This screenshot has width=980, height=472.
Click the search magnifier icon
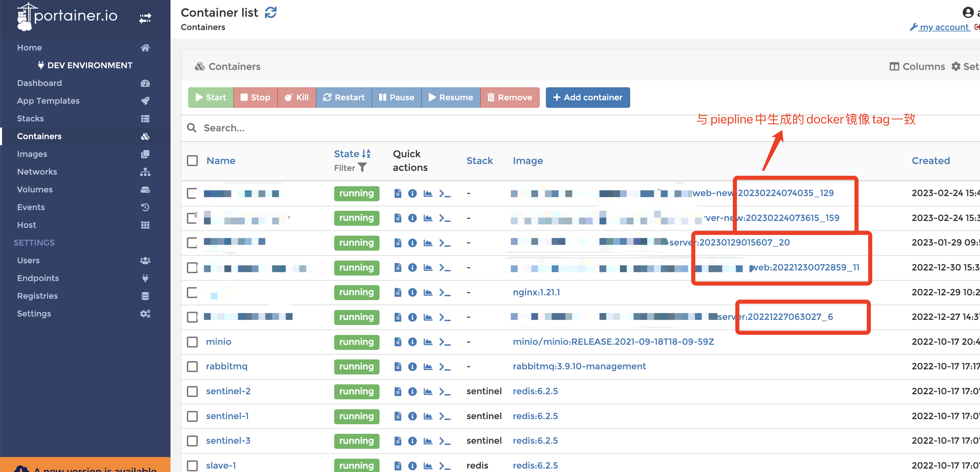(192, 128)
